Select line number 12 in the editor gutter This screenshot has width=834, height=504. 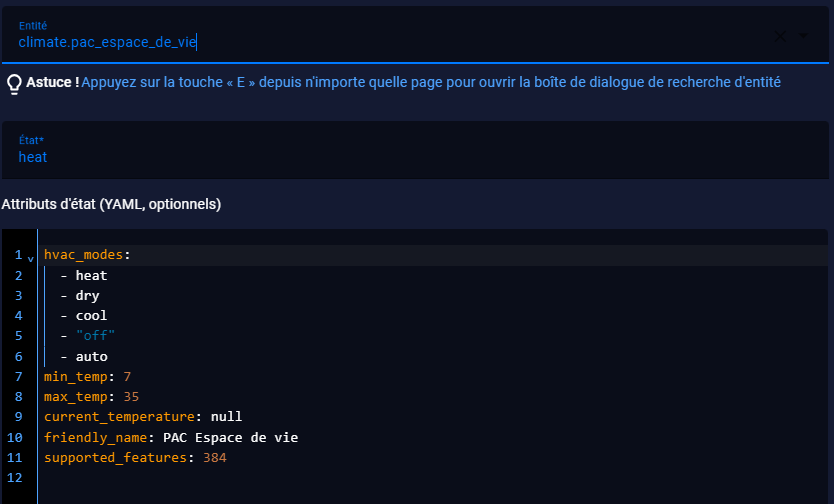(x=15, y=477)
